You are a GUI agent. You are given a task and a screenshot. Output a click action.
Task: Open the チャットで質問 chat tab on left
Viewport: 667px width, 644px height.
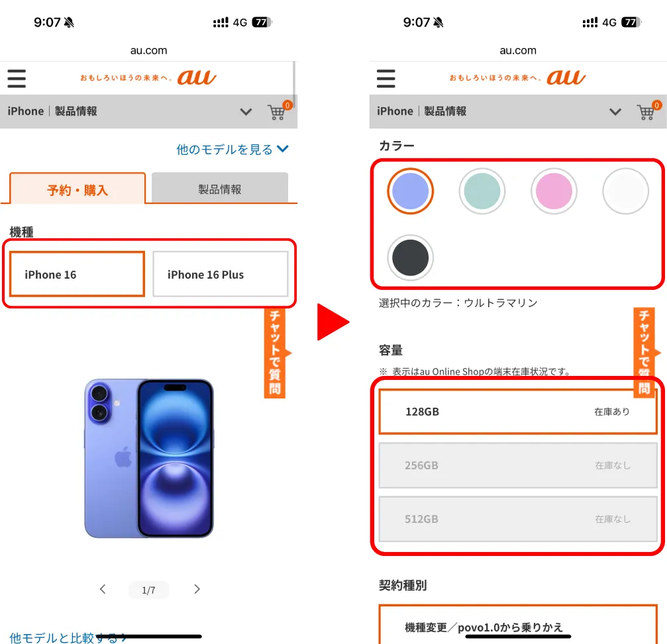click(x=276, y=352)
